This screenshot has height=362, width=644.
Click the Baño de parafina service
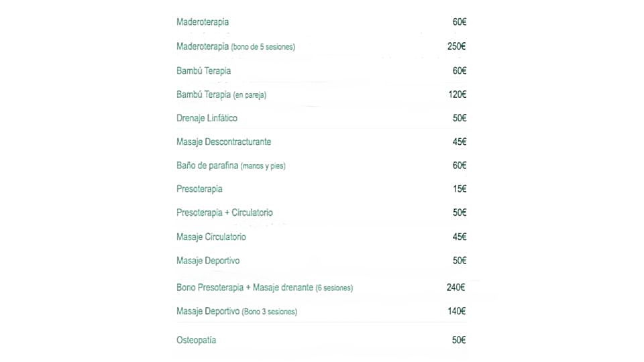tap(231, 166)
